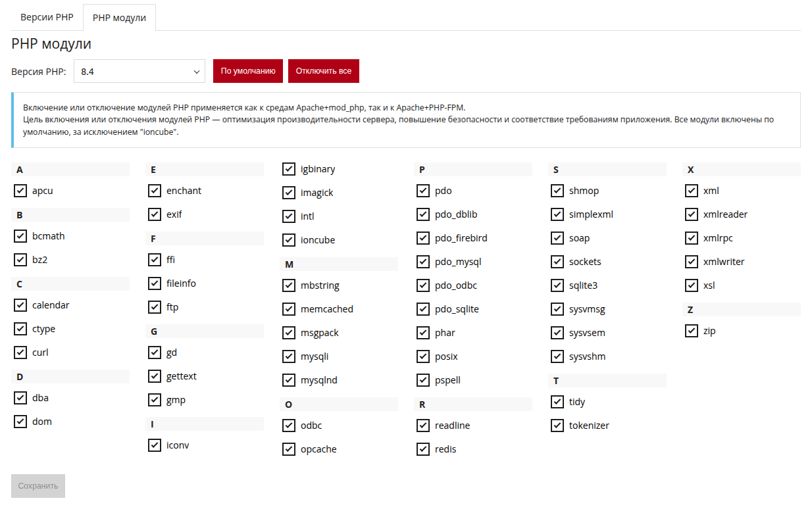Toggle the calendar checkbox

[x=20, y=305]
